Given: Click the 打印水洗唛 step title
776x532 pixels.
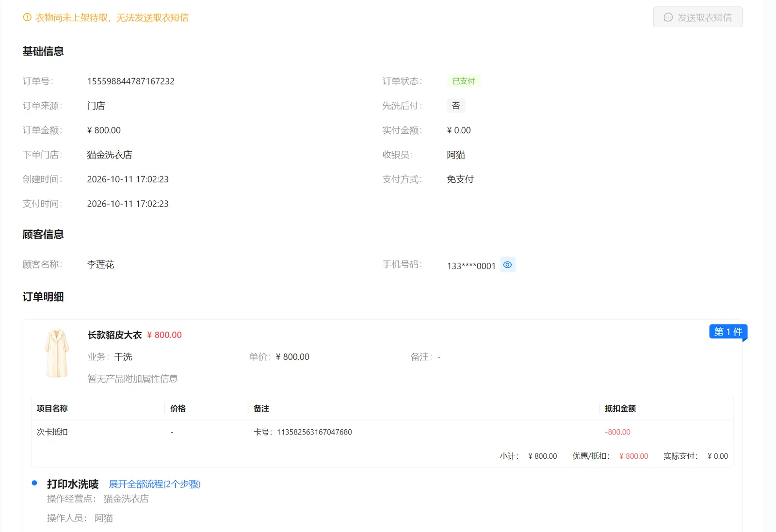Looking at the screenshot, I should [x=73, y=484].
